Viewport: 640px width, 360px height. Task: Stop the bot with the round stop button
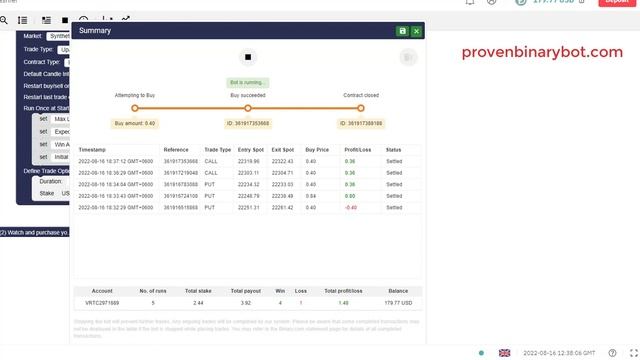(248, 57)
